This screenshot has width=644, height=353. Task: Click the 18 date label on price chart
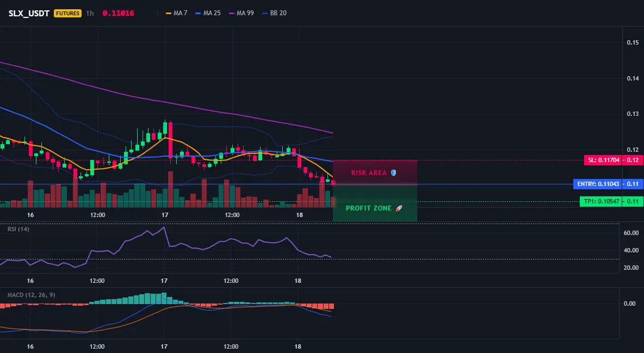[299, 215]
